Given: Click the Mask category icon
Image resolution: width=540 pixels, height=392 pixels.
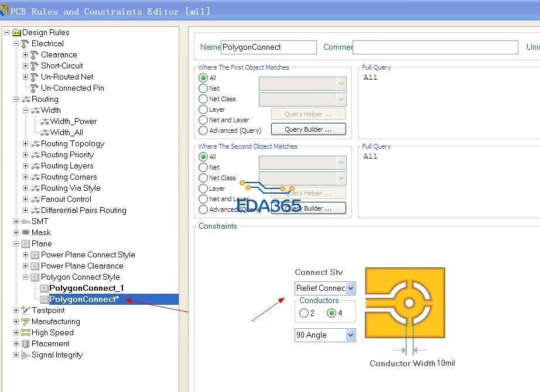Looking at the screenshot, I should [26, 233].
